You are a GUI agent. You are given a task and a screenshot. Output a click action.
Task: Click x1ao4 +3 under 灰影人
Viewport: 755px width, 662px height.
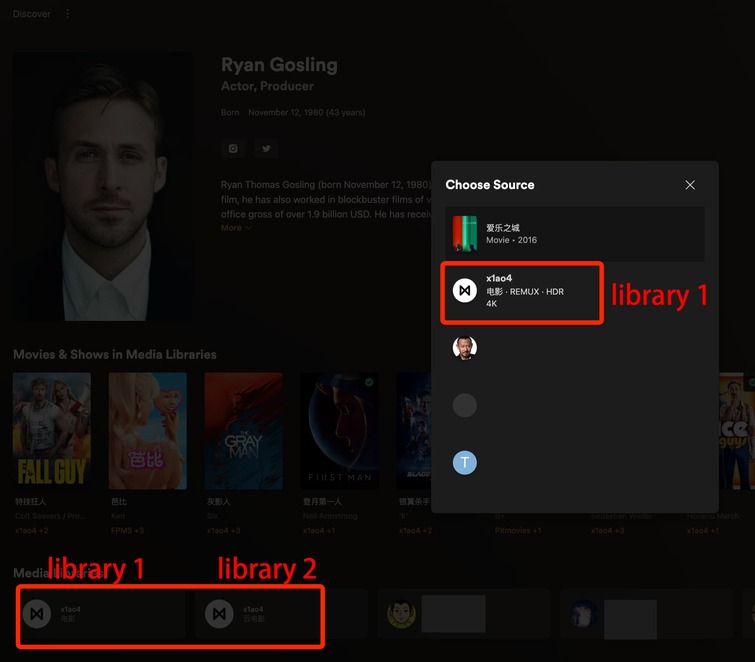pyautogui.click(x=223, y=531)
